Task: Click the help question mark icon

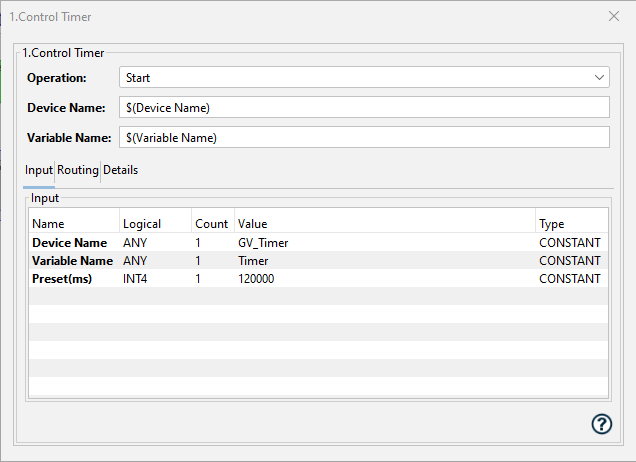Action: click(601, 424)
